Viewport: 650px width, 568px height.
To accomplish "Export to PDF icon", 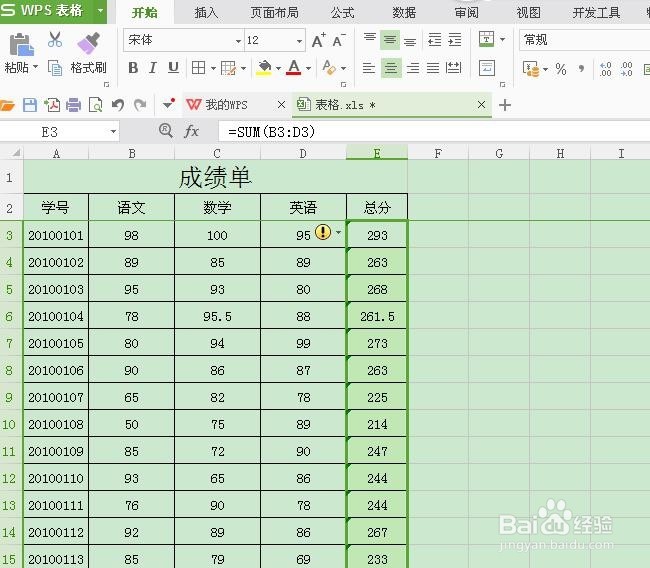I will click(x=52, y=105).
